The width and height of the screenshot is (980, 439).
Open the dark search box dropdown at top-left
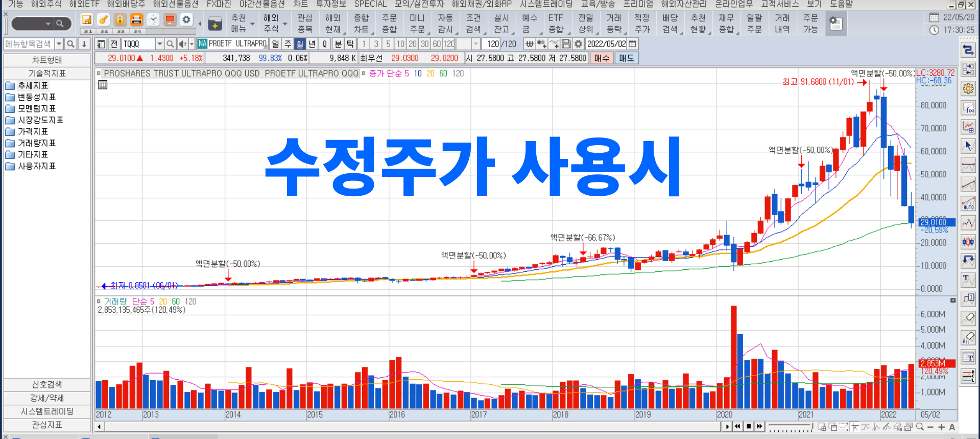click(48, 24)
